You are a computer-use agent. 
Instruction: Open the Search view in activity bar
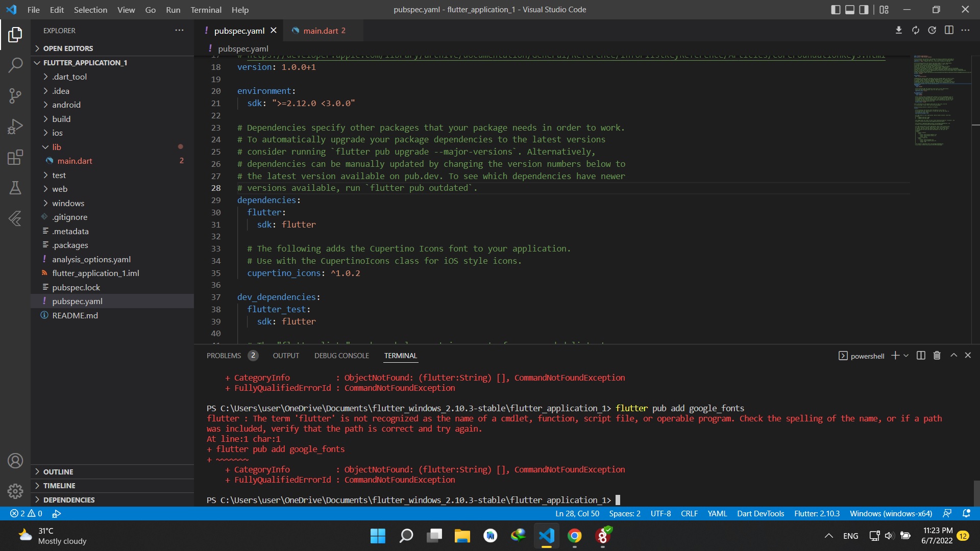pyautogui.click(x=15, y=65)
